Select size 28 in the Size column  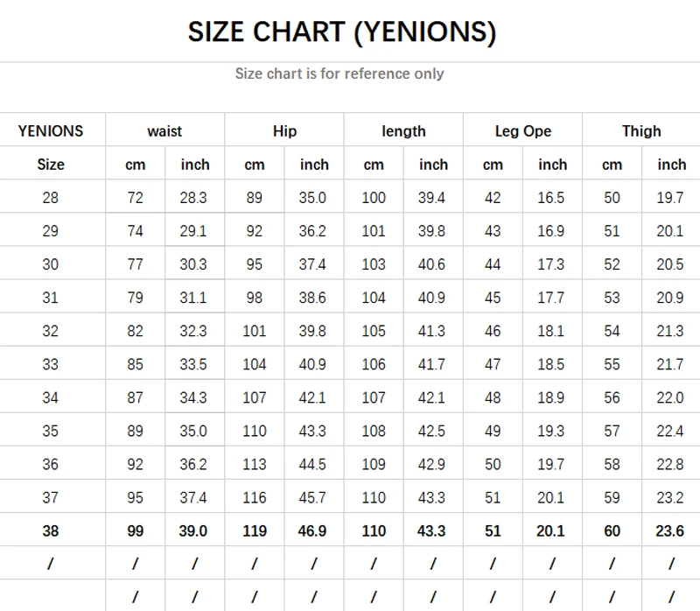click(51, 198)
